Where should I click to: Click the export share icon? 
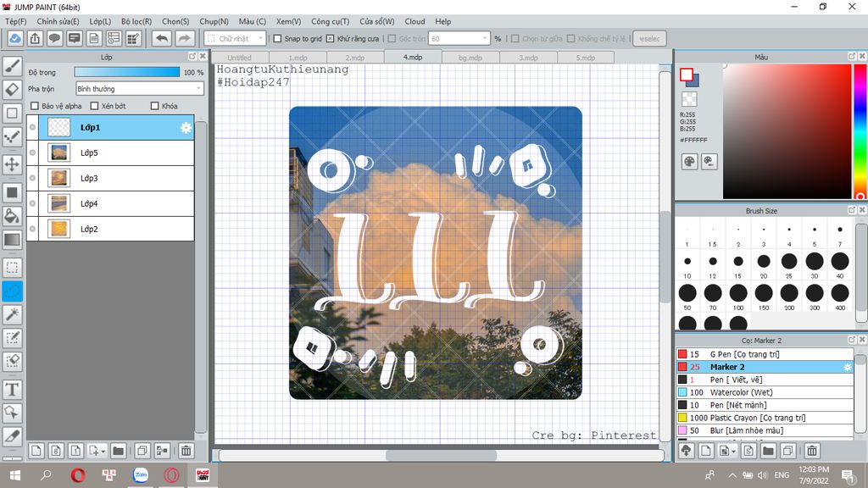click(x=35, y=39)
